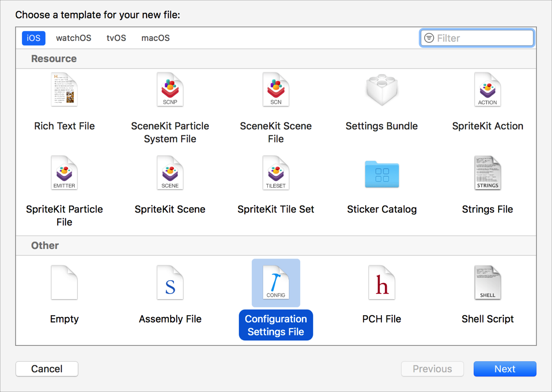Select the Shell Script template icon
Screen dimensions: 552x392
click(488, 282)
